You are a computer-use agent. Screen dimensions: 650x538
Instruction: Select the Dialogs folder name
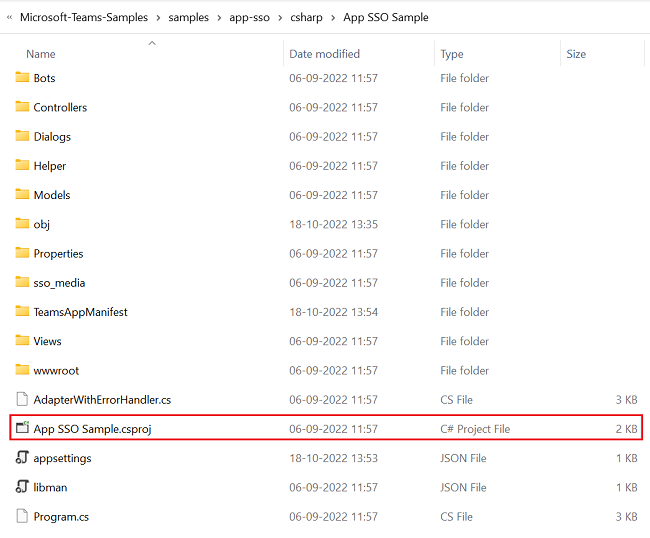[x=52, y=137]
